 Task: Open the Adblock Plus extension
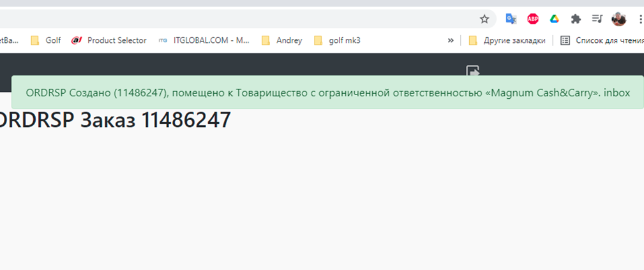coord(533,19)
